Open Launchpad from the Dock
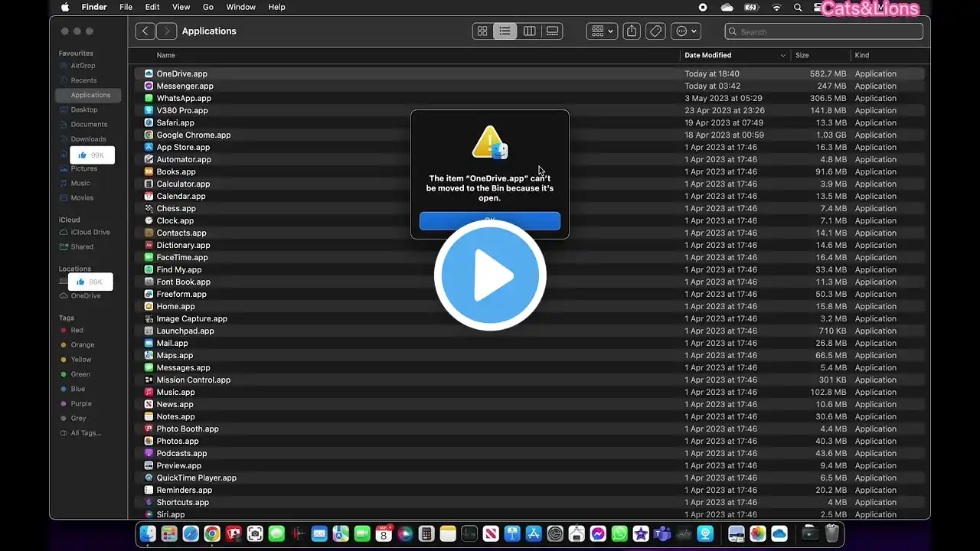The width and height of the screenshot is (980, 551). (169, 533)
